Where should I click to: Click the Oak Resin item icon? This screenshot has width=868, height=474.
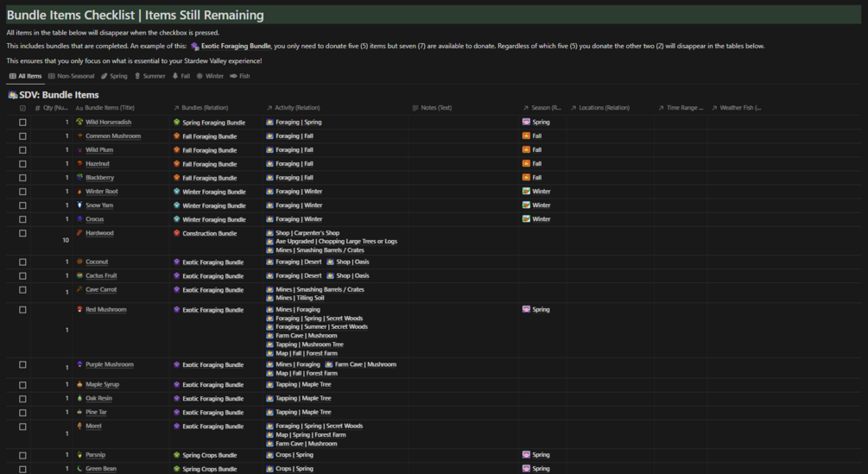coord(79,398)
